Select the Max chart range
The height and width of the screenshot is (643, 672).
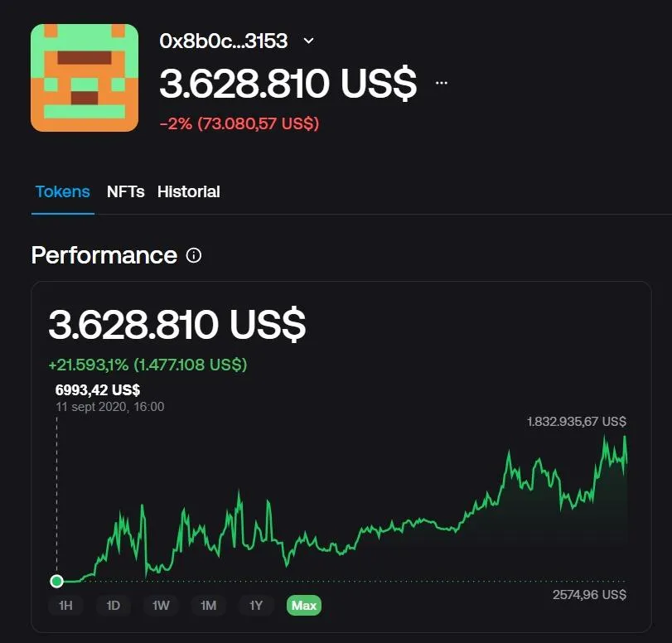point(304,605)
